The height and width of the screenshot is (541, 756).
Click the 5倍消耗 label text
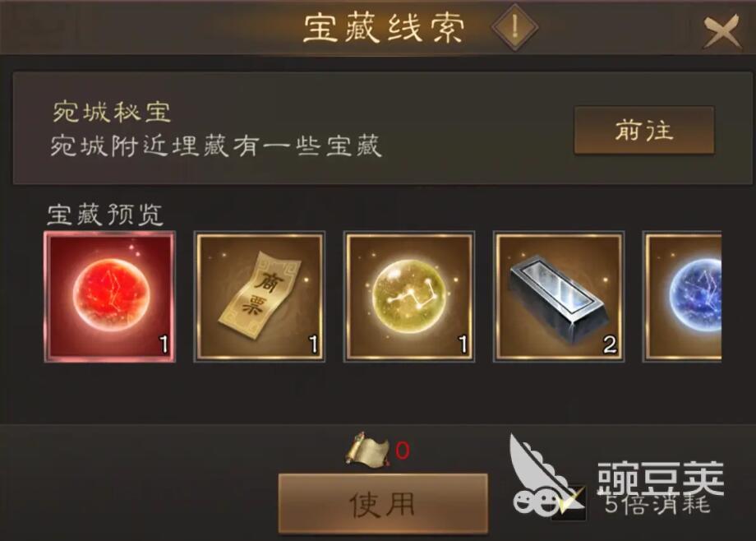657,504
